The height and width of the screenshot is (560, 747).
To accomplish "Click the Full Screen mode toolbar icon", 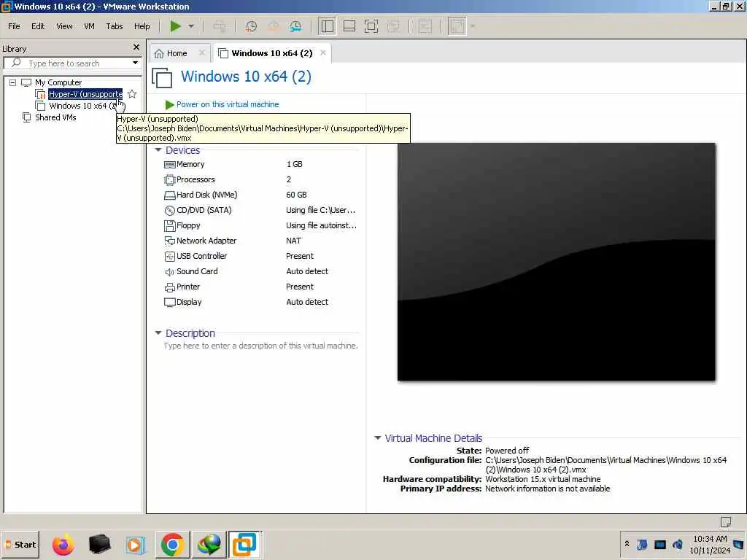I will pos(371,26).
